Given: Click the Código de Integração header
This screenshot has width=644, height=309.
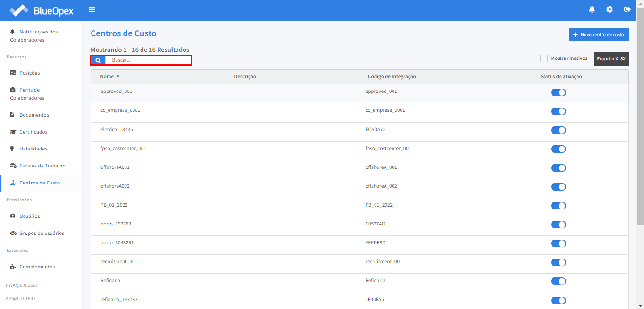Looking at the screenshot, I should (392, 76).
